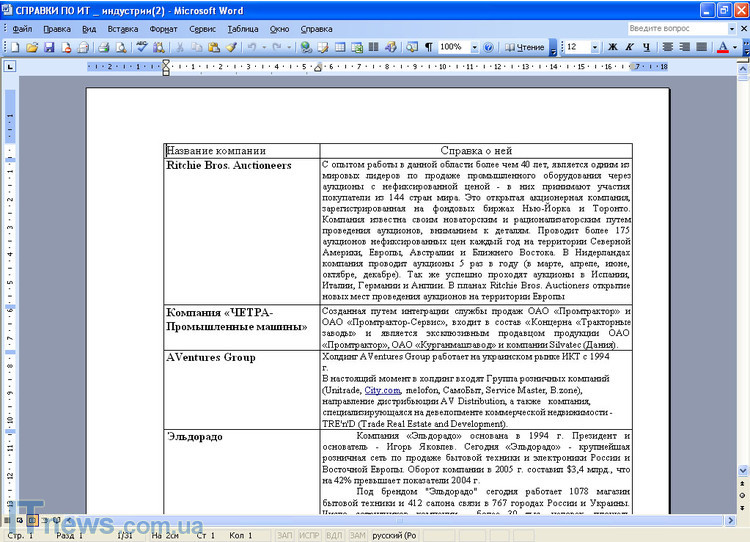Open the Drawing toolbar icon
The height and width of the screenshot is (542, 750).
coord(391,47)
